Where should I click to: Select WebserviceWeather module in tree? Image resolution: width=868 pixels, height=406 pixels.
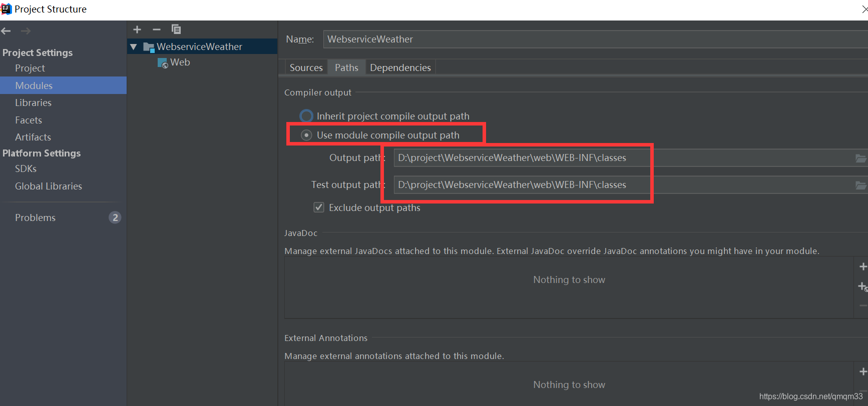(x=202, y=46)
